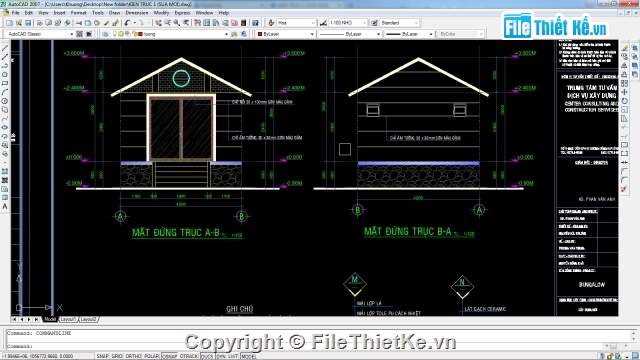Open the Draw menu

coord(114,13)
